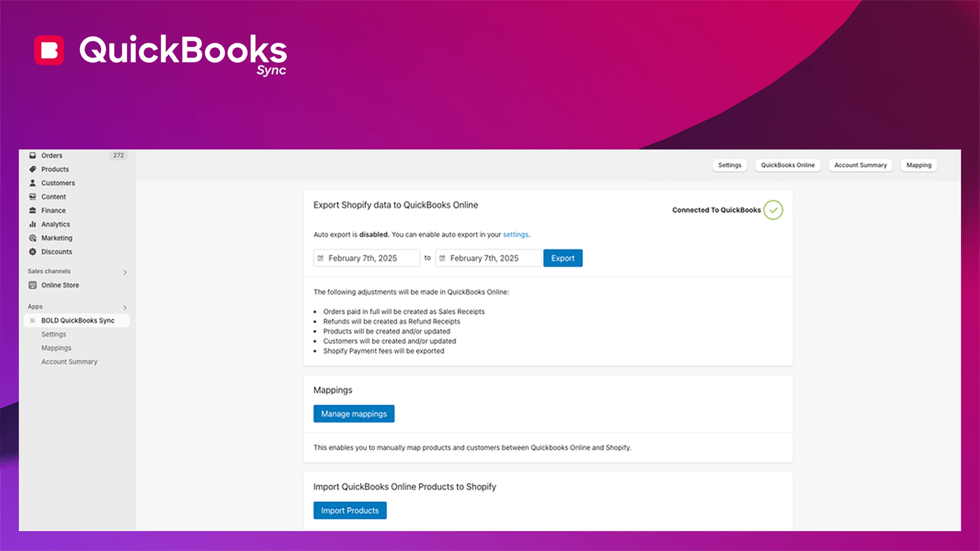Click Import Products
This screenshot has height=551, width=980.
tap(350, 510)
